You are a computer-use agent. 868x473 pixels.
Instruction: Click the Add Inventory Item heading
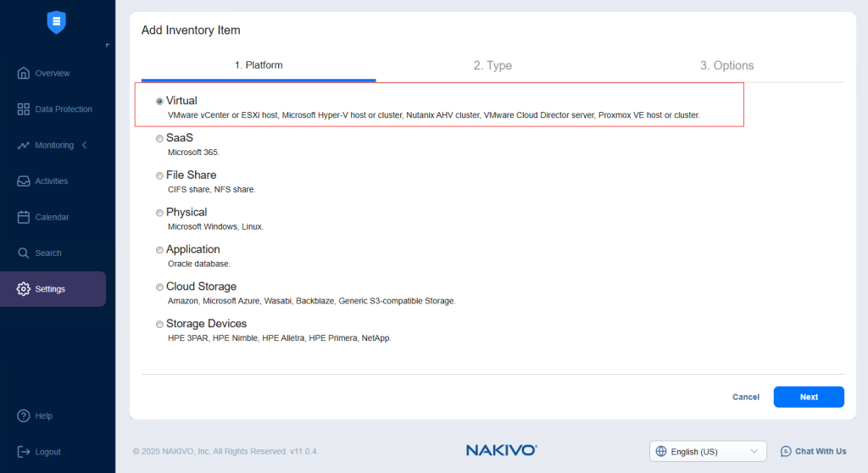click(x=191, y=30)
